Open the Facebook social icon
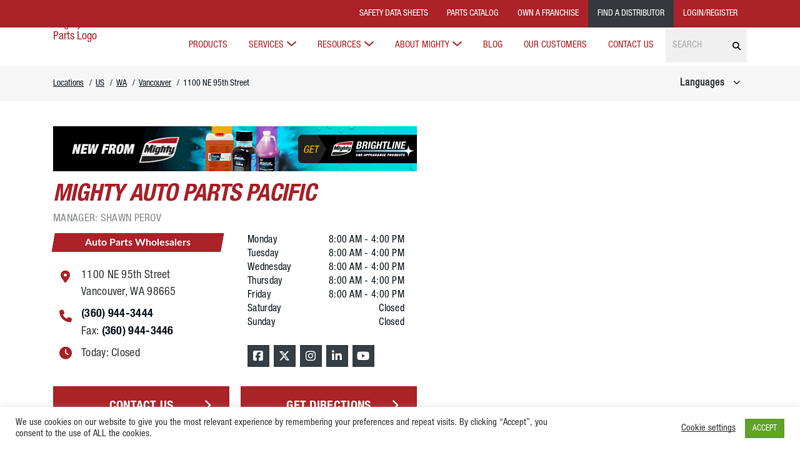The height and width of the screenshot is (450, 800). (x=258, y=356)
